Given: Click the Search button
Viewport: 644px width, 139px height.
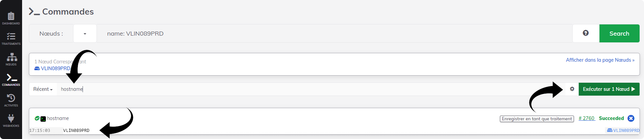Looking at the screenshot, I should [619, 33].
